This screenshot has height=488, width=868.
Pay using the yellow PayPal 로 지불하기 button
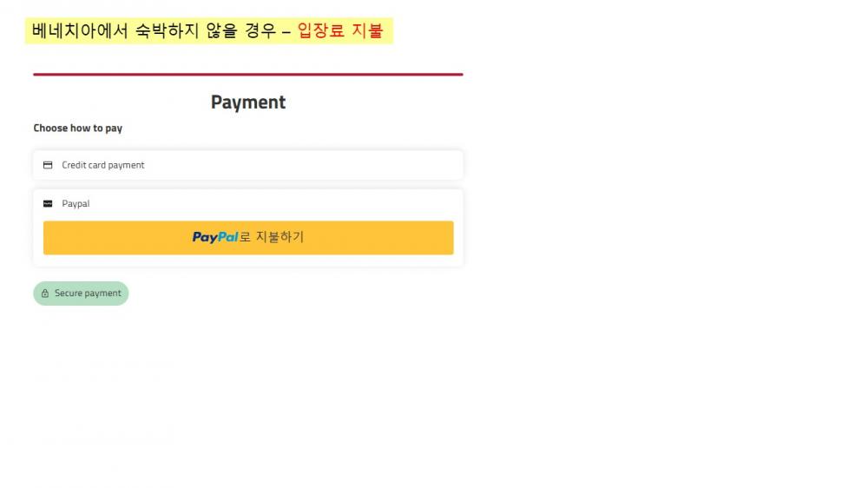(248, 238)
